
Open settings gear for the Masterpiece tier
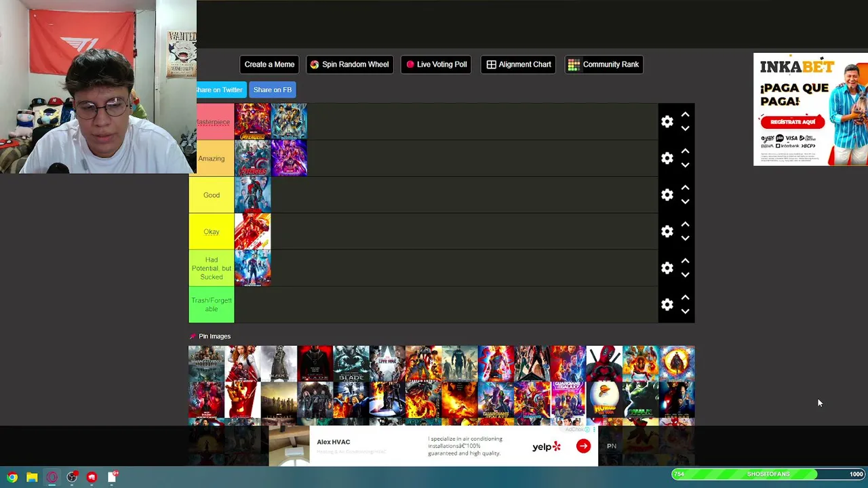(667, 122)
